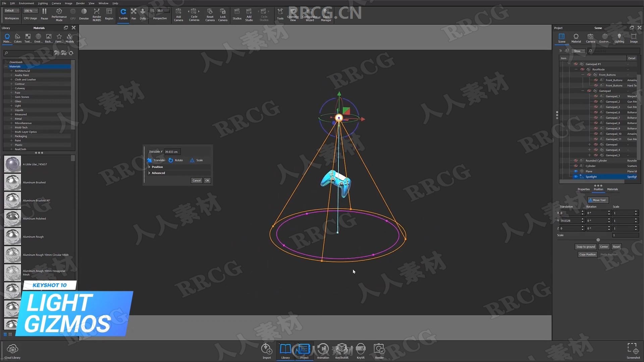Expand the Gamepad_4 group
Viewport: 644px width, 362px height.
(x=590, y=150)
